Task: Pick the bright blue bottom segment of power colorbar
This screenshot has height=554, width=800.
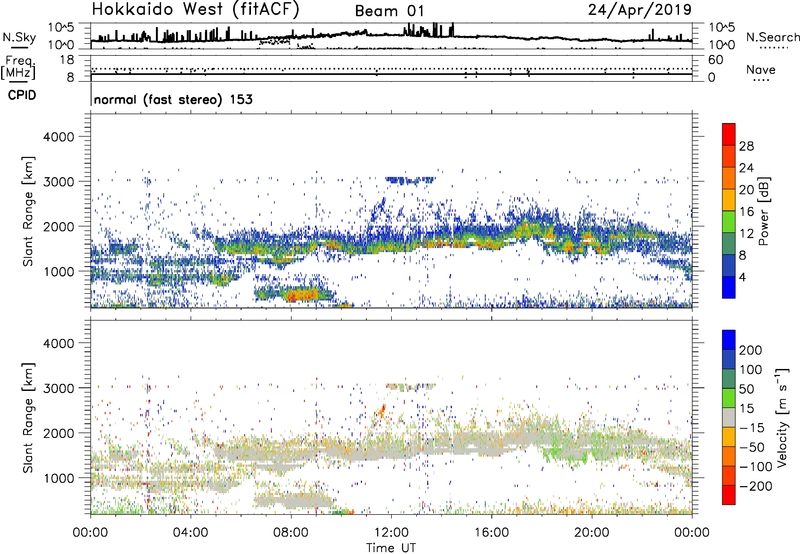Action: point(729,287)
